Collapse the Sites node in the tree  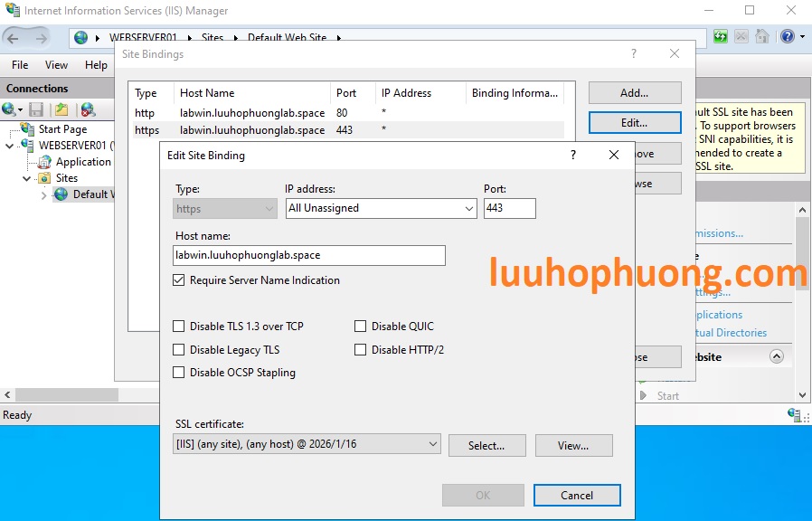click(26, 178)
